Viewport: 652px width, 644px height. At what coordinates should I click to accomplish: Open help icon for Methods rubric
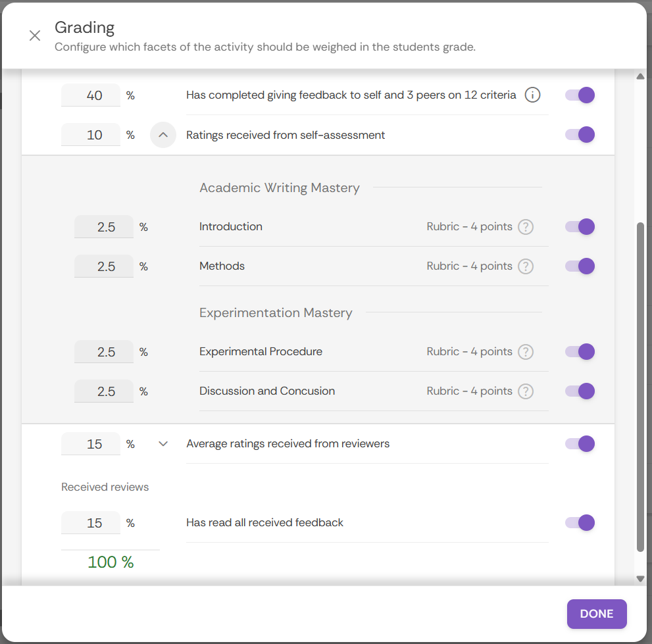tap(525, 266)
